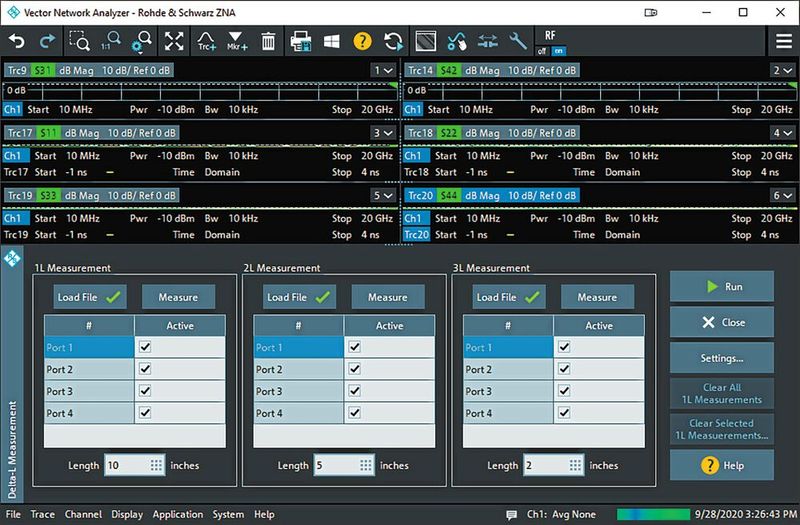Uncheck Port 4 Active in 1L Measurement

coord(145,412)
